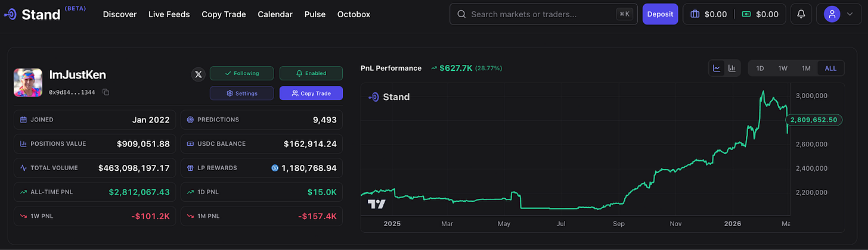Select the 1M chart range

806,68
